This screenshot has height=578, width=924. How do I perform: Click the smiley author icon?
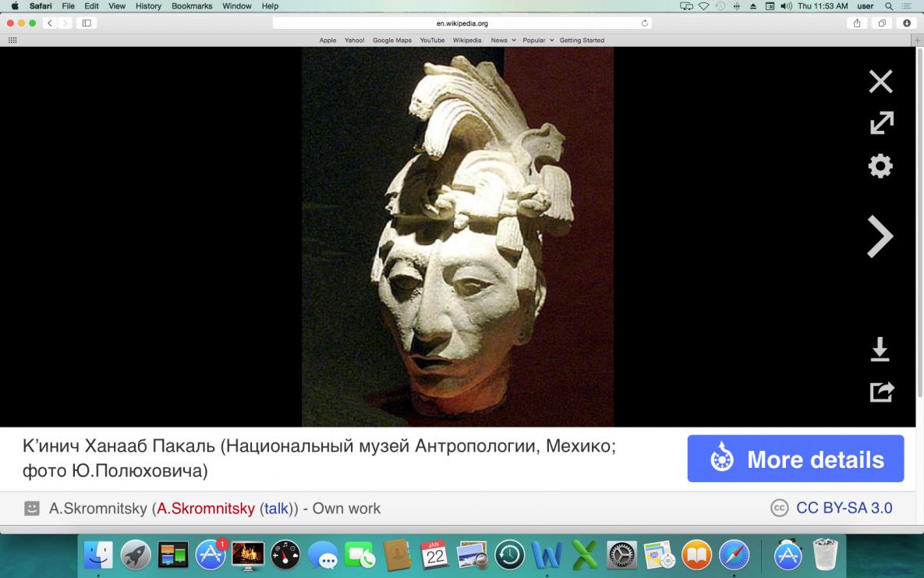coord(32,508)
